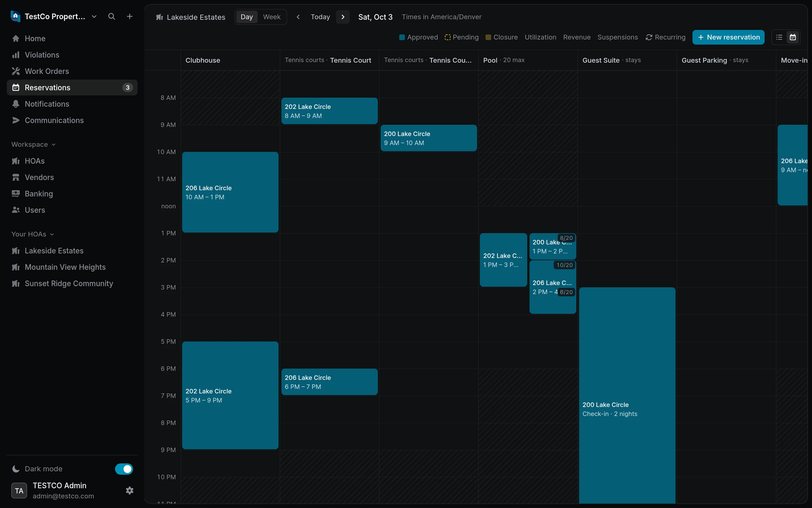Select Reservations in sidebar

click(72, 87)
